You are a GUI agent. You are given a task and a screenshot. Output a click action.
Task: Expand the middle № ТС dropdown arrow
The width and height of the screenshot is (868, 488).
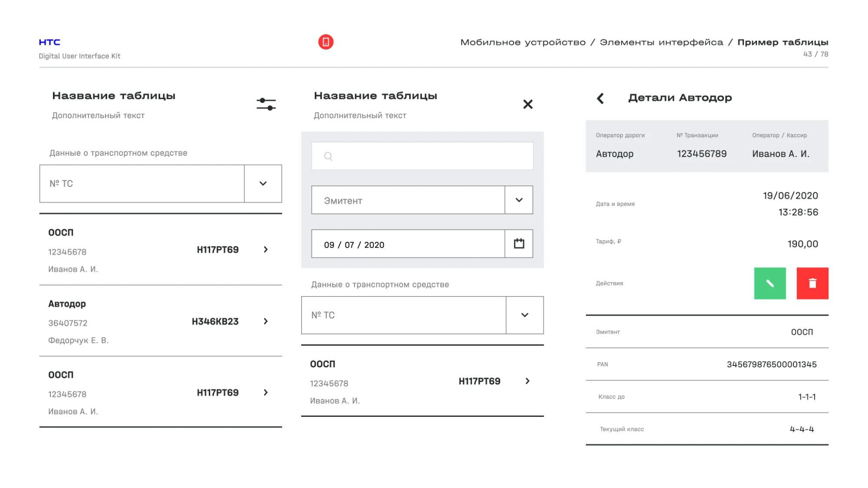525,315
